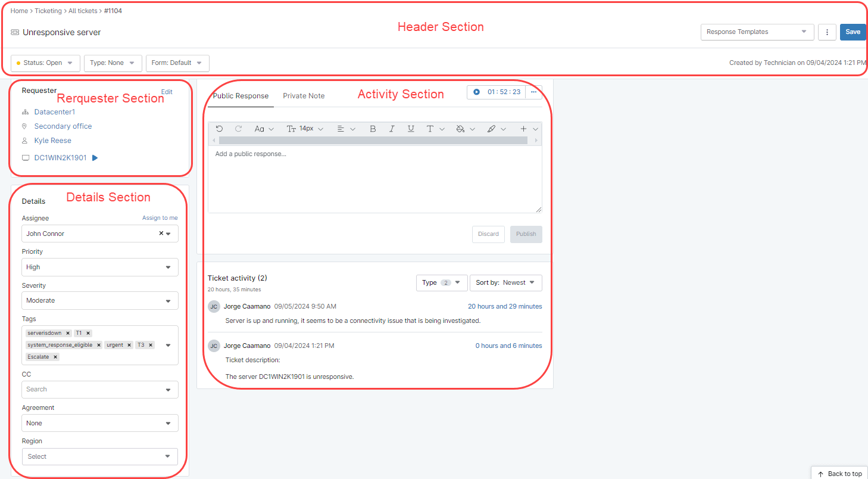Screen dimensions: 868x479
Task: Open the Status: Open dropdown
Action: click(45, 63)
